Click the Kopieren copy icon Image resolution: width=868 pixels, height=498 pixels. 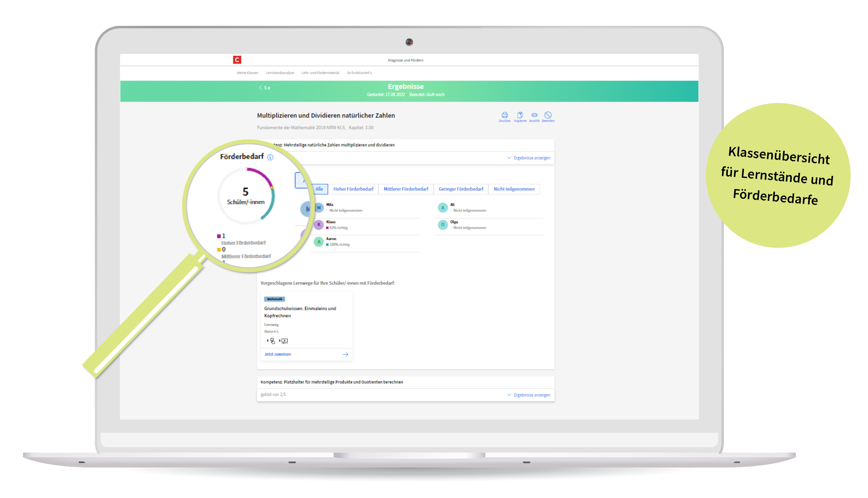(520, 115)
